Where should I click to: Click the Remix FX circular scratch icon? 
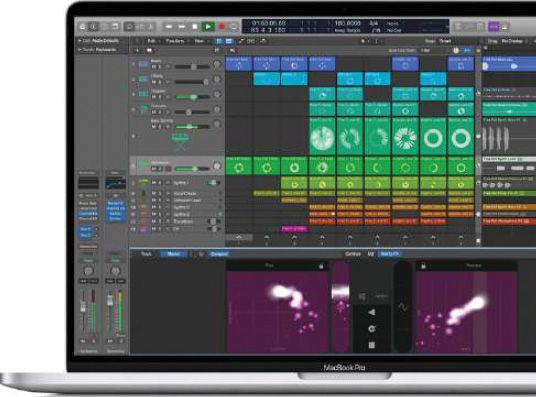point(372,329)
